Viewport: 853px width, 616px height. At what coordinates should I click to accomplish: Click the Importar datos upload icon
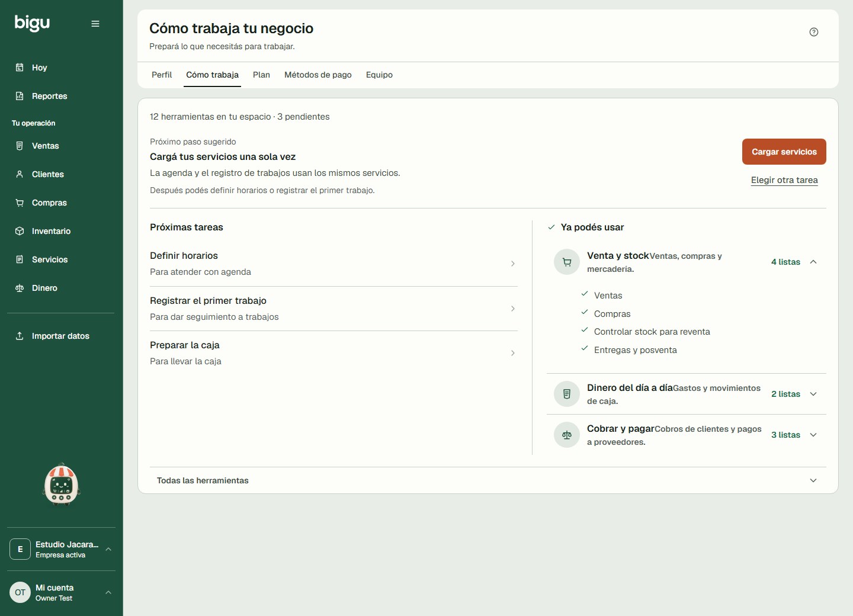[20, 336]
